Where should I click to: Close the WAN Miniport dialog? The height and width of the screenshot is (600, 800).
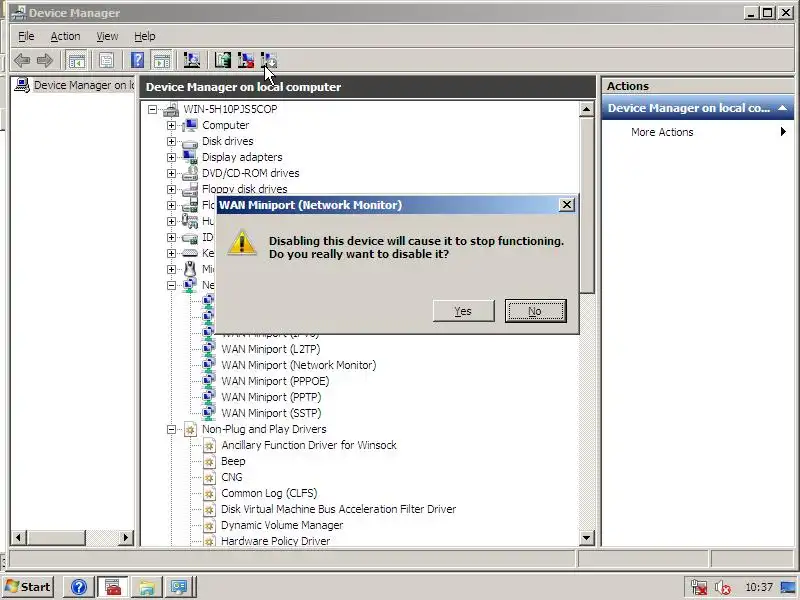[566, 205]
